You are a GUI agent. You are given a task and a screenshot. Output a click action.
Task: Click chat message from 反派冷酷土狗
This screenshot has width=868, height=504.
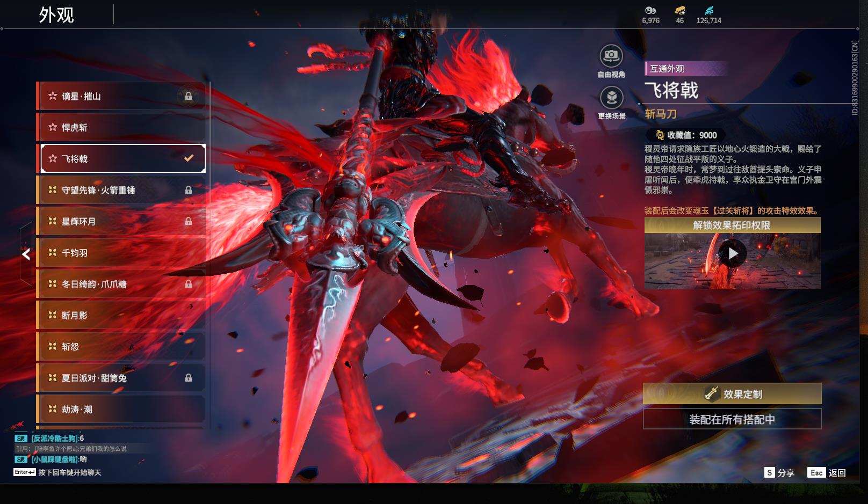(57, 439)
